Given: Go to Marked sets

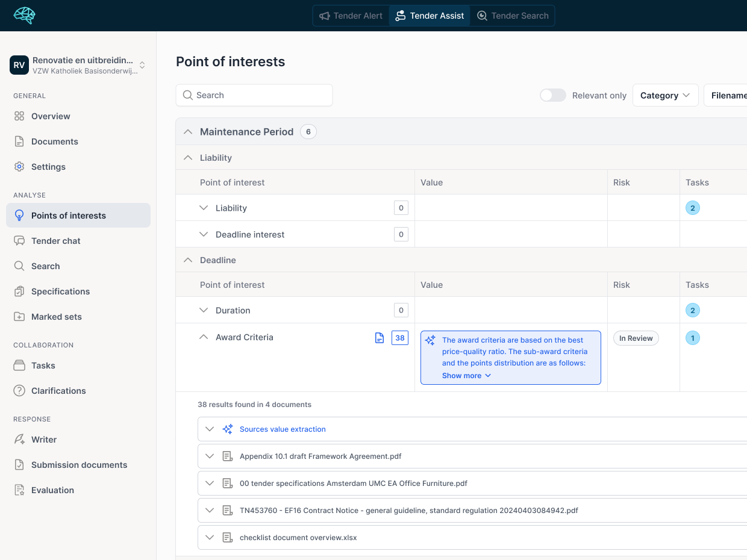Looking at the screenshot, I should click(56, 317).
